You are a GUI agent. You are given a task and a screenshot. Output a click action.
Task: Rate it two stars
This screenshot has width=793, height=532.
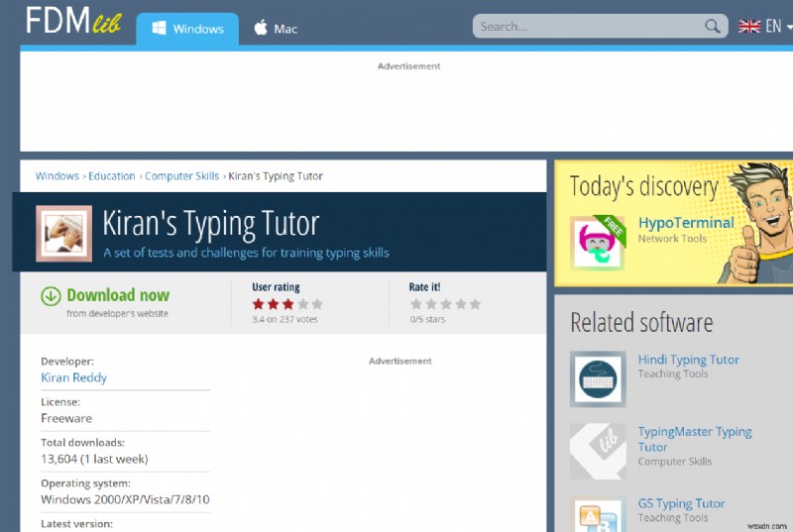431,303
